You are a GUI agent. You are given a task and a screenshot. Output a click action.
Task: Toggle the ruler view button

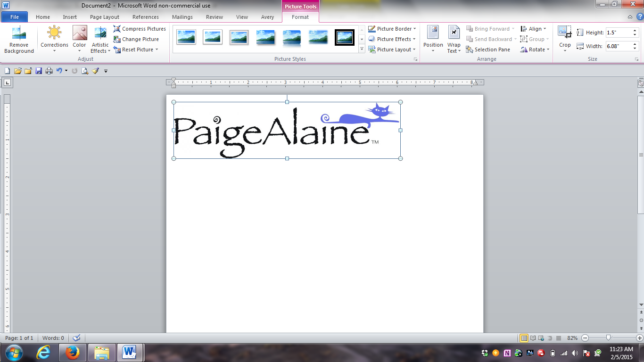[x=641, y=83]
